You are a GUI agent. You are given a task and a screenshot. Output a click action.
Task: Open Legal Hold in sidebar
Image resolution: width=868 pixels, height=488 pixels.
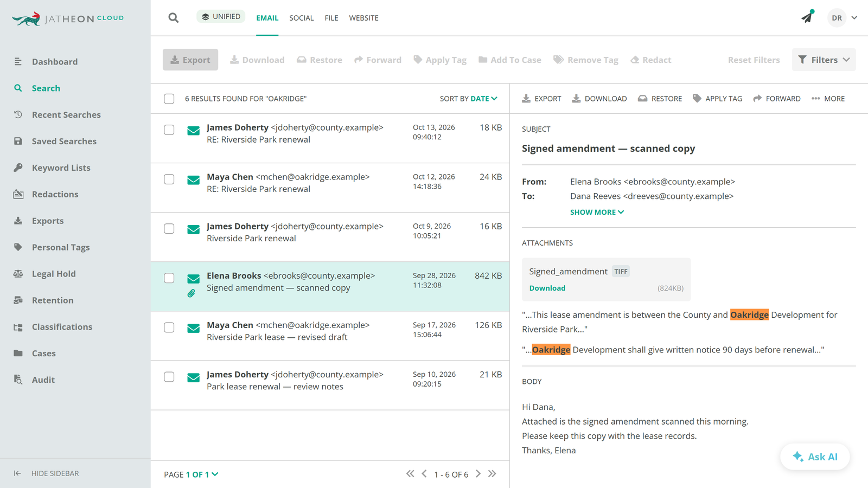(53, 274)
